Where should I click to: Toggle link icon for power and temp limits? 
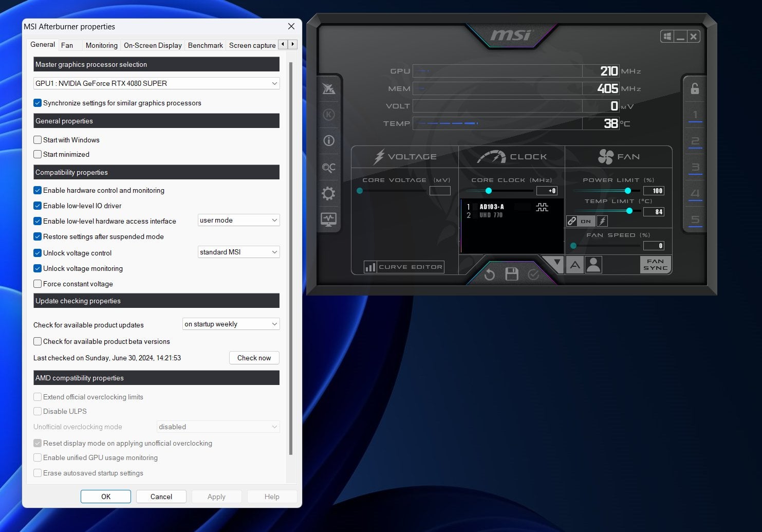572,221
